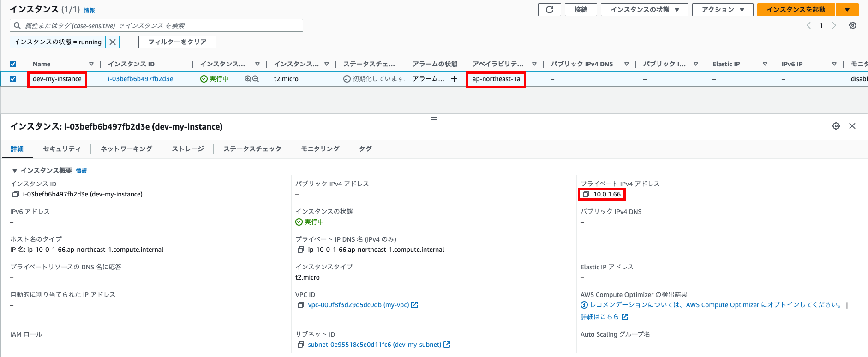
Task: Open vpc-000f8f3d29d5dc0db link
Action: point(359,305)
